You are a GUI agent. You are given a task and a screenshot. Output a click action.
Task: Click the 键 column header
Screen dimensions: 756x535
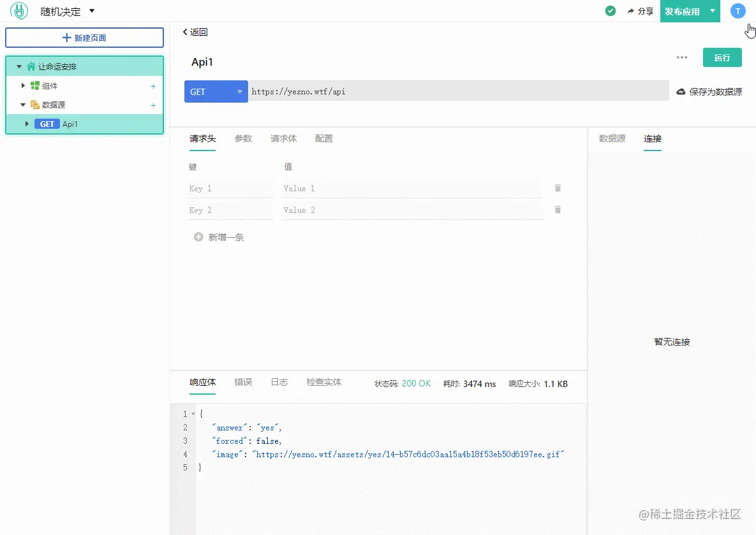point(193,167)
